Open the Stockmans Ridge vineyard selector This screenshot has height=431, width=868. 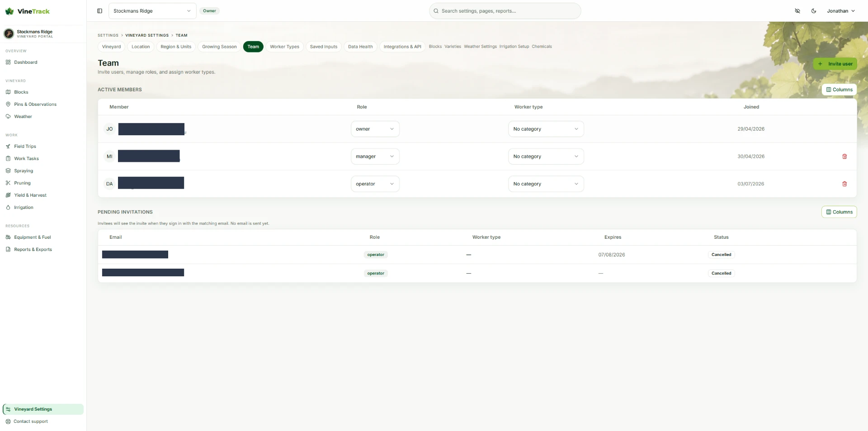click(152, 11)
